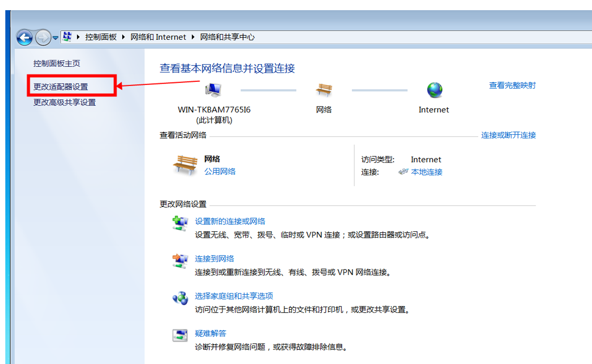This screenshot has height=364, width=592.
Task: Select 网络和共享中心 breadcrumb item
Action: [228, 37]
